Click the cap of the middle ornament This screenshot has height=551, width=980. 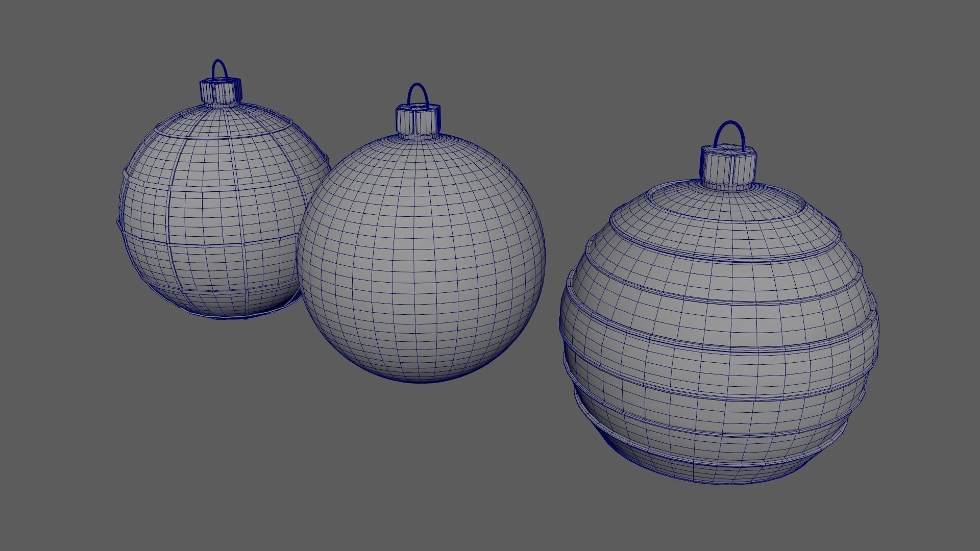click(x=418, y=120)
